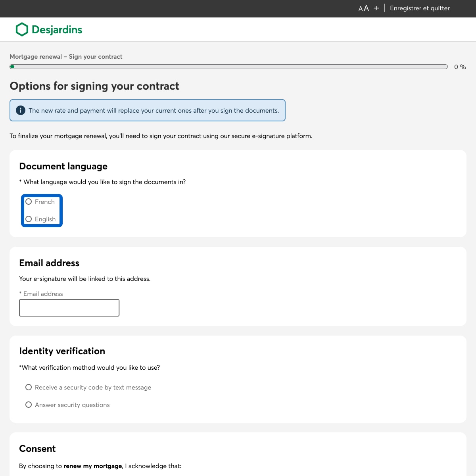Select English as document language

29,219
